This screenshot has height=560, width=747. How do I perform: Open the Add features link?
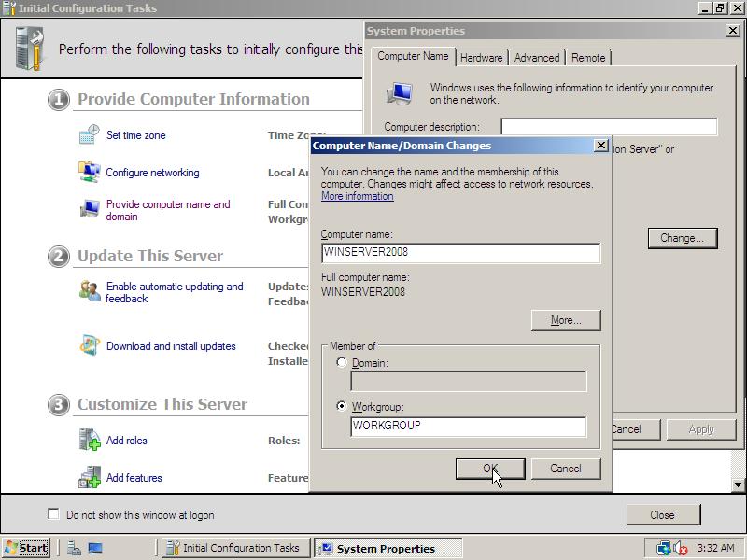pos(134,478)
